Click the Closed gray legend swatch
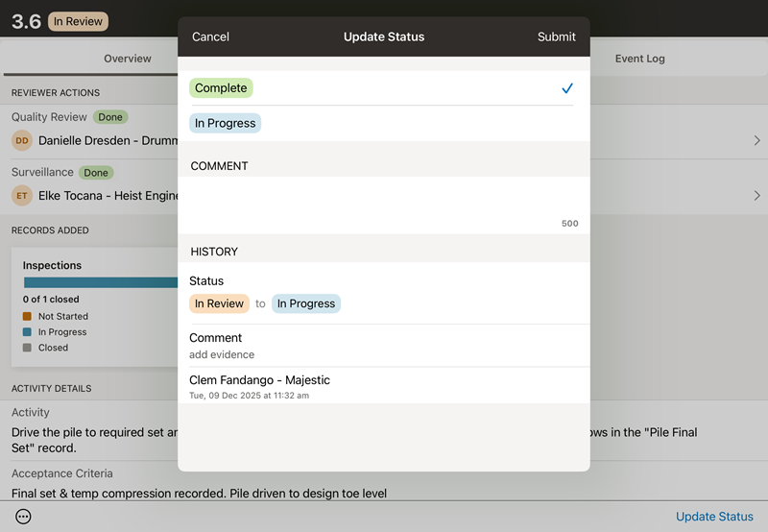Screen dimensions: 768x532 (28, 348)
